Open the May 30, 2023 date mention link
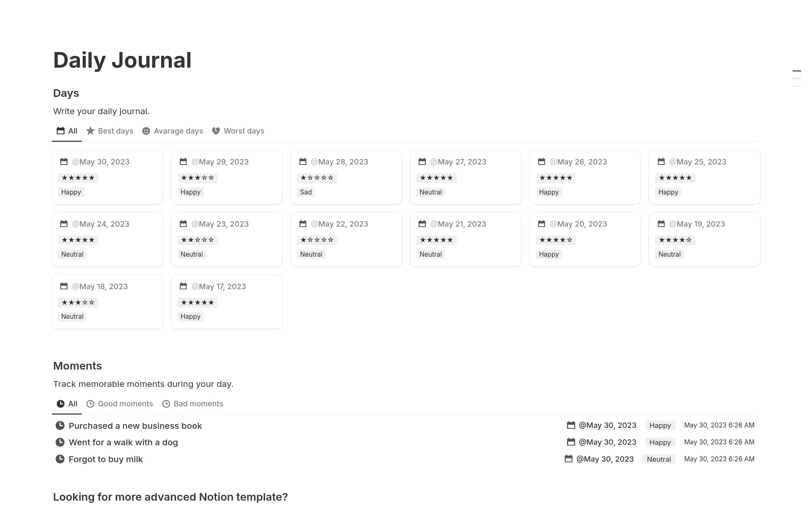This screenshot has height=507, width=812. click(x=607, y=425)
